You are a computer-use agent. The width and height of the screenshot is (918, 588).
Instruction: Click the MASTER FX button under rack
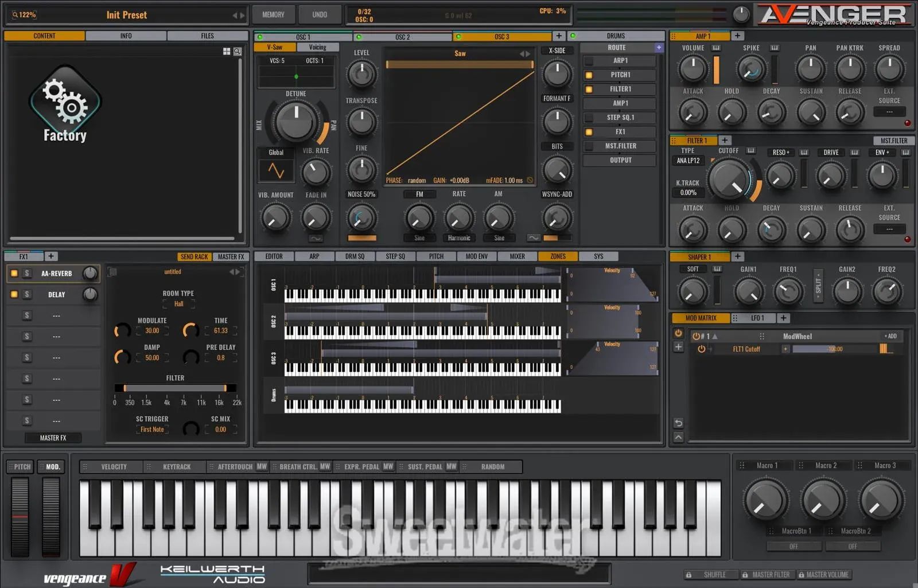click(53, 438)
